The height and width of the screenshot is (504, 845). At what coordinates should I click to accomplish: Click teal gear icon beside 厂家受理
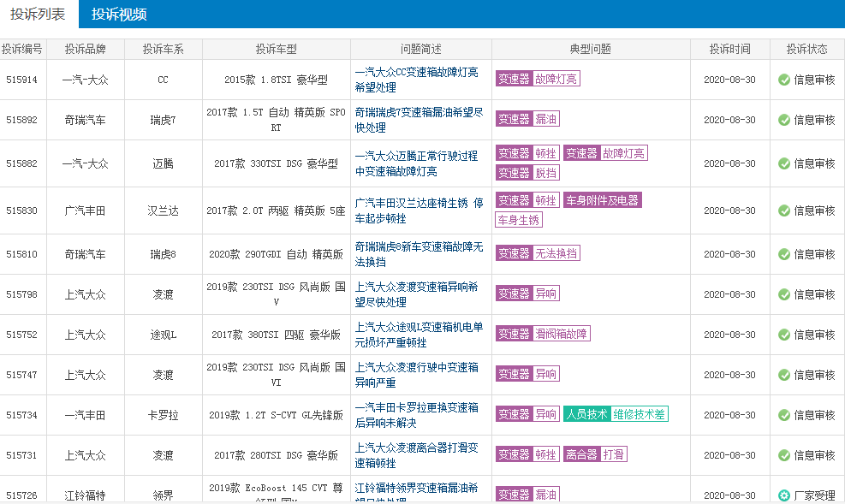point(784,495)
